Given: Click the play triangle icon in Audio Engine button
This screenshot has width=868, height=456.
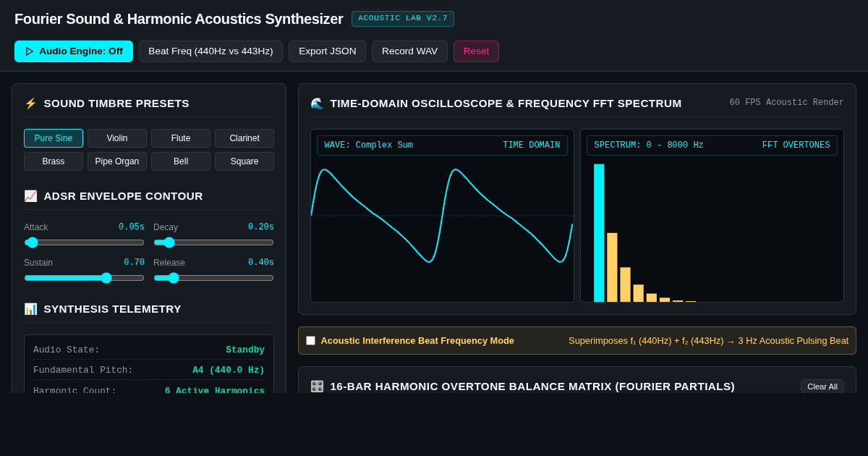Looking at the screenshot, I should click(x=30, y=51).
